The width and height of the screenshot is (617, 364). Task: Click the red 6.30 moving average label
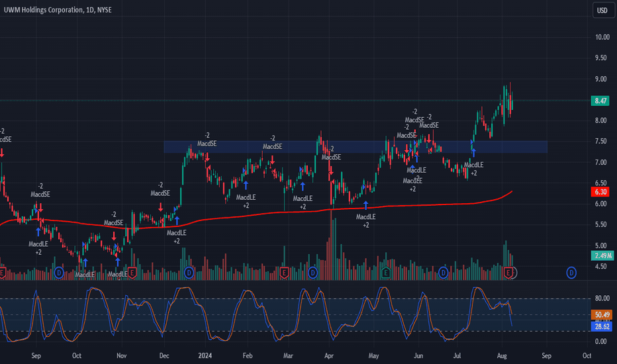(600, 192)
